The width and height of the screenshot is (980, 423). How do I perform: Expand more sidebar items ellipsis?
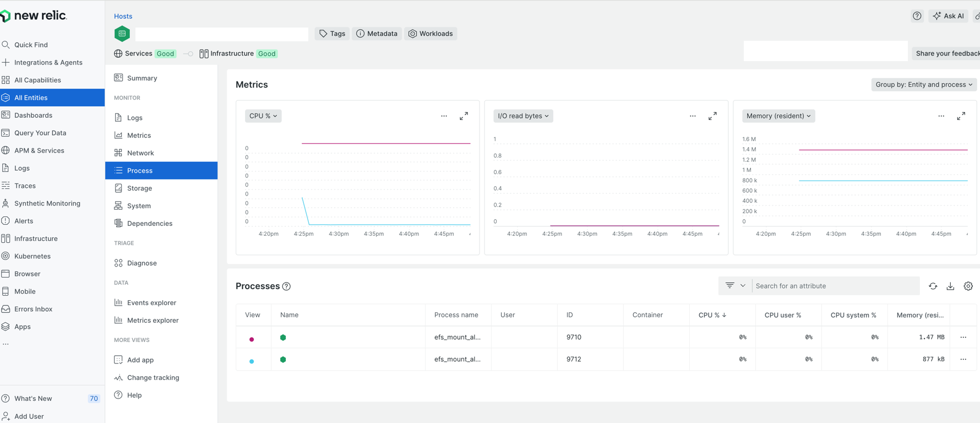(x=6, y=344)
